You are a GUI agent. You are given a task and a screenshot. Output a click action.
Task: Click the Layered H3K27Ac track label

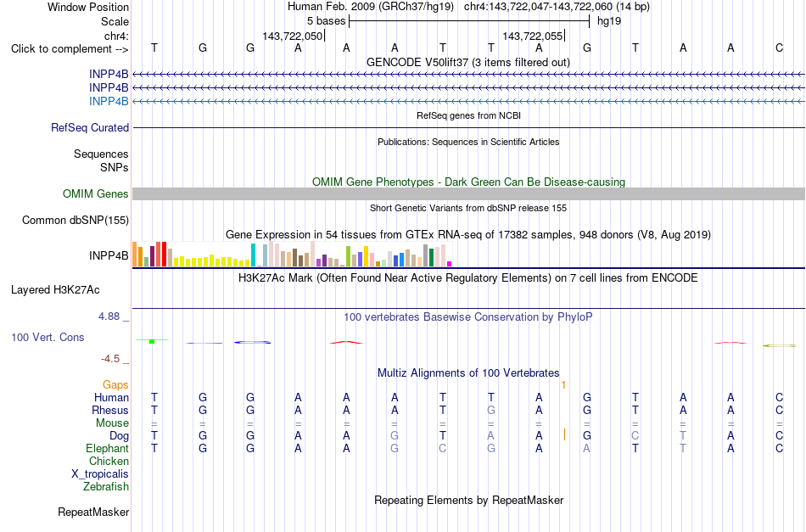(55, 290)
